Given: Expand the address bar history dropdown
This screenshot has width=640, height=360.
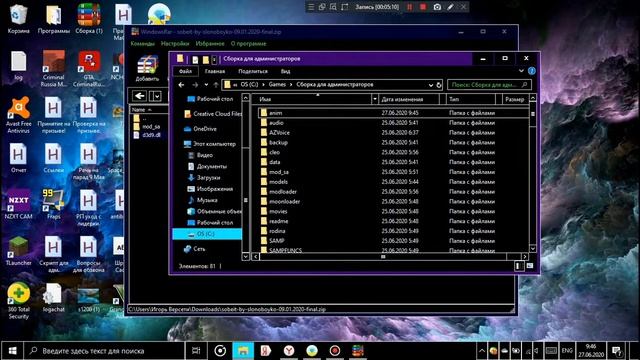Looking at the screenshot, I should (x=431, y=85).
